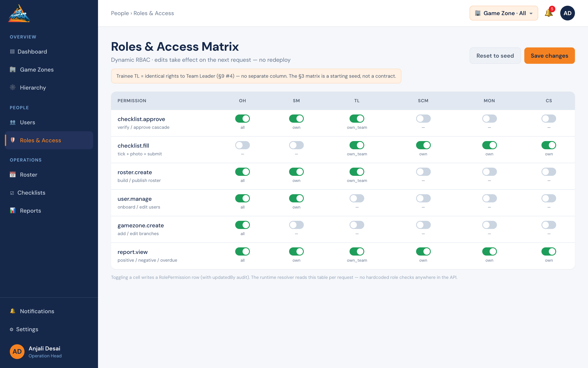Click the Settings gear icon
The width and height of the screenshot is (588, 368).
[11, 329]
